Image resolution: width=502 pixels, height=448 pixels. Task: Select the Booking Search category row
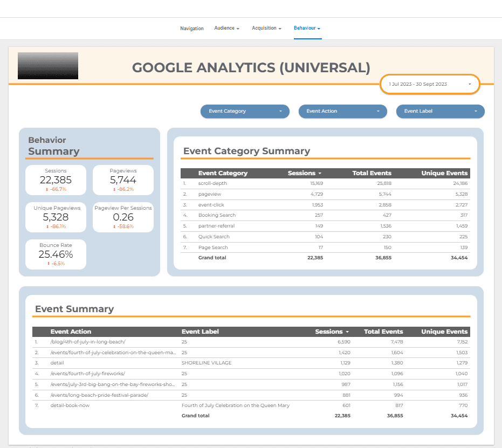[325, 215]
